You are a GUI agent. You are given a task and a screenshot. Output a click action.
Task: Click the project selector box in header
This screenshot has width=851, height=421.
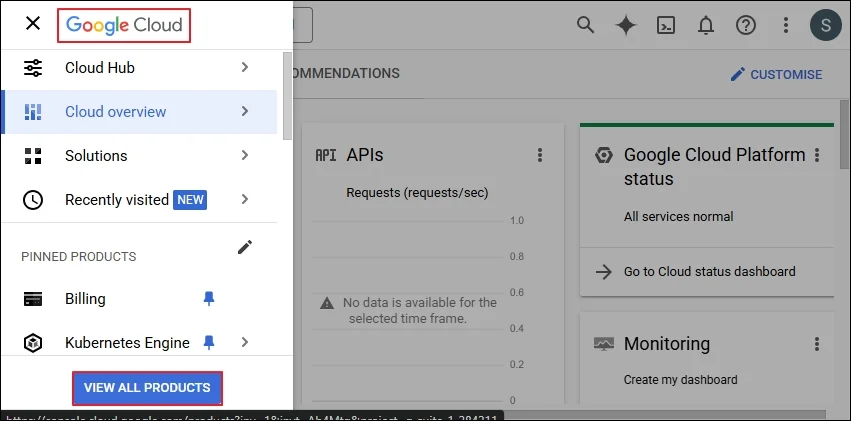(x=303, y=25)
